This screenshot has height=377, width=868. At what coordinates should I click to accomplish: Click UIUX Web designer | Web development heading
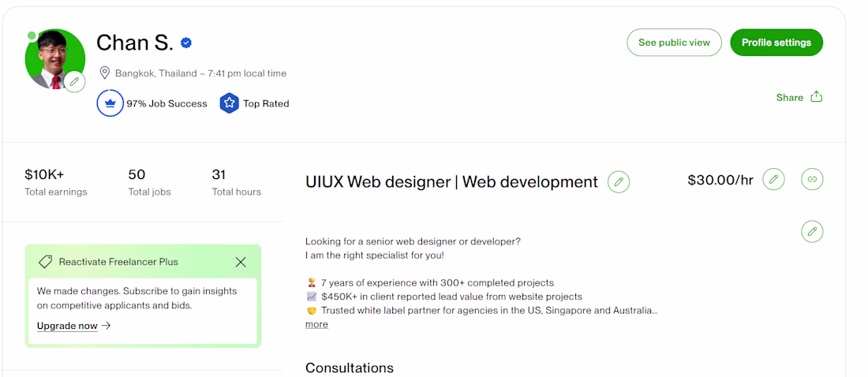click(451, 181)
